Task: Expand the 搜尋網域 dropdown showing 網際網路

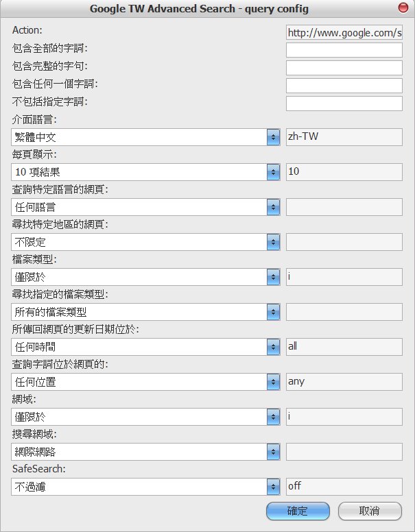Action: pos(146,451)
